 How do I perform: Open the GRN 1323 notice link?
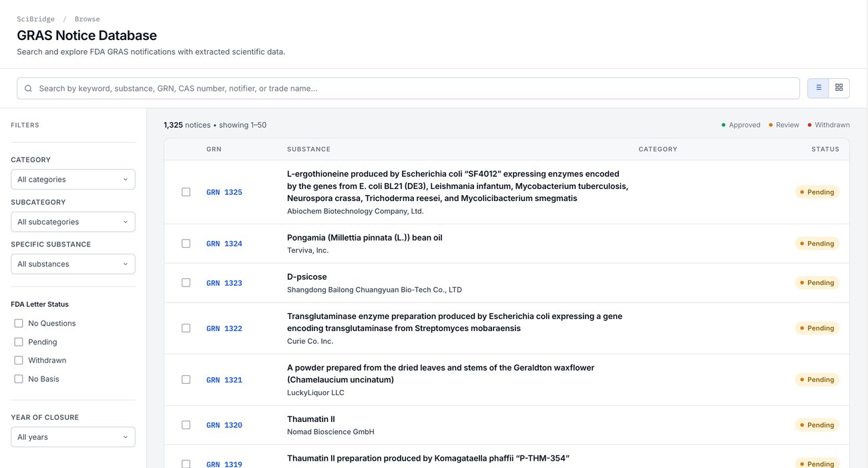(224, 283)
